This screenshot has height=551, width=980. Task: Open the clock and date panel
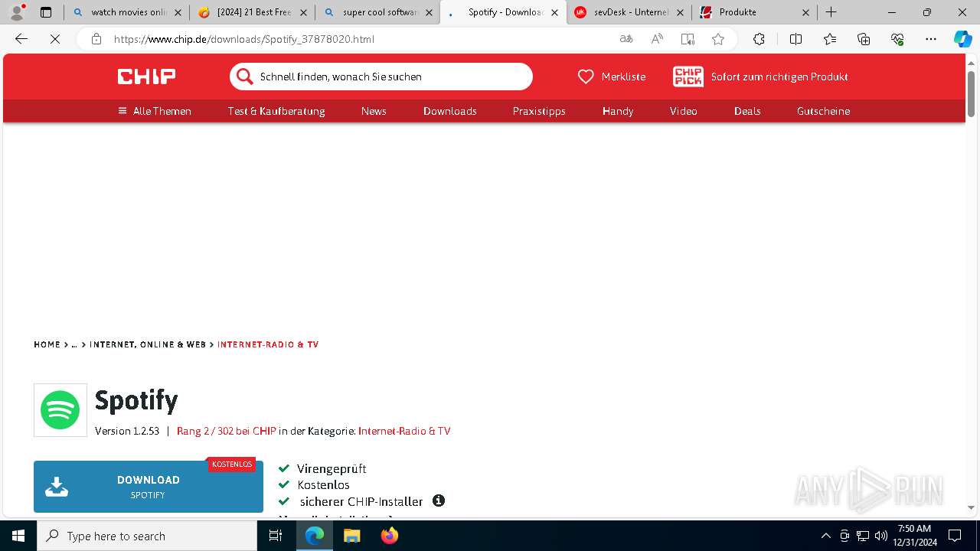tap(914, 536)
